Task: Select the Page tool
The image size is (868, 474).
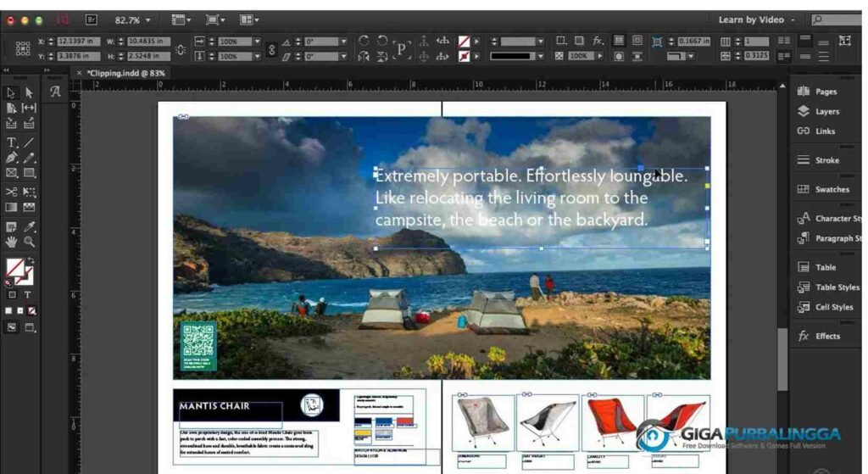Action: click(x=11, y=108)
